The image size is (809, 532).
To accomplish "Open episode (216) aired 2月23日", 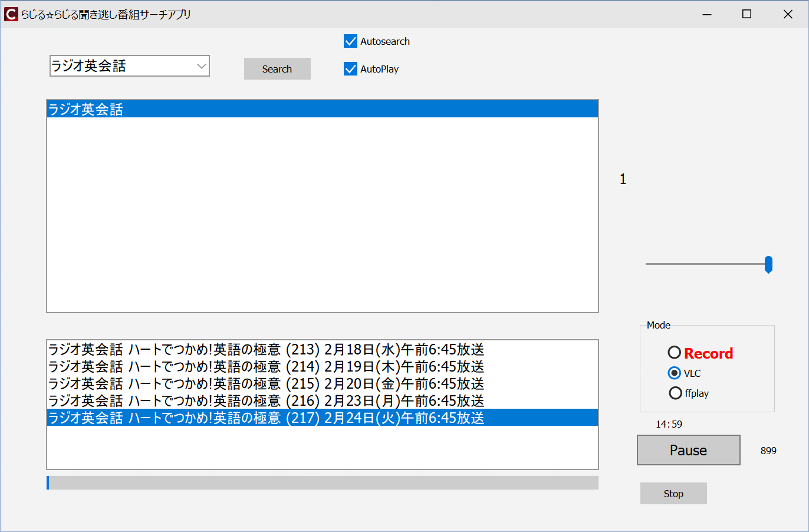I will (266, 401).
